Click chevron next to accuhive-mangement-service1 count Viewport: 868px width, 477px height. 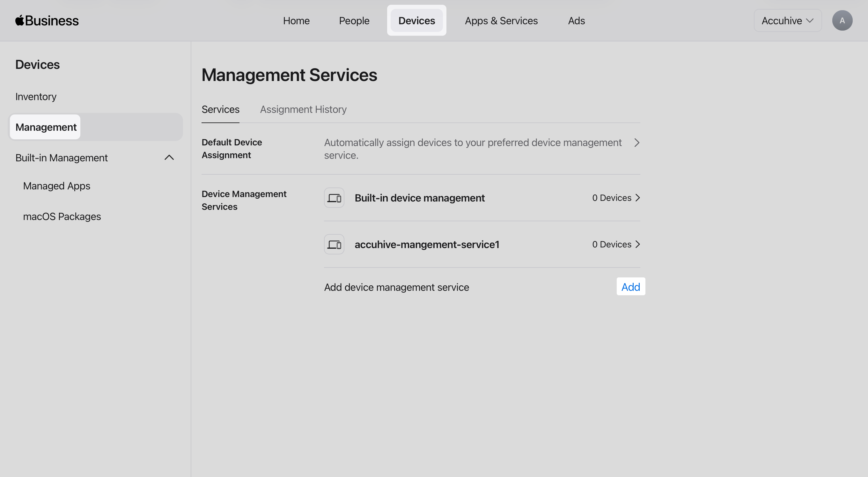point(637,244)
